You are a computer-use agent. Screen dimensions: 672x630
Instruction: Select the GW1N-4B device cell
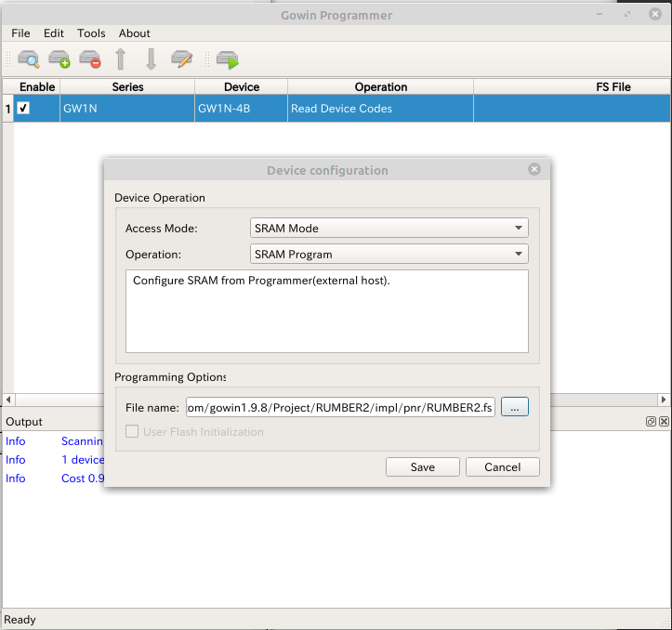242,109
